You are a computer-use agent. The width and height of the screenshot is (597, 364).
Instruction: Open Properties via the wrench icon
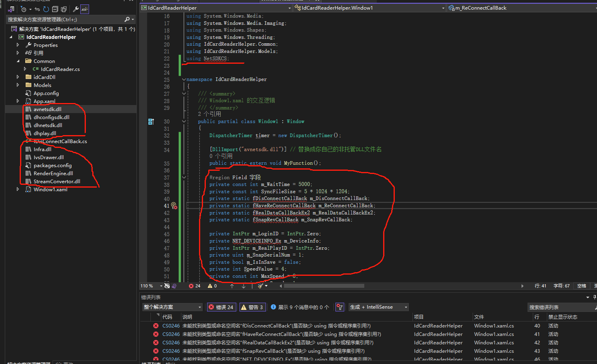[x=75, y=9]
